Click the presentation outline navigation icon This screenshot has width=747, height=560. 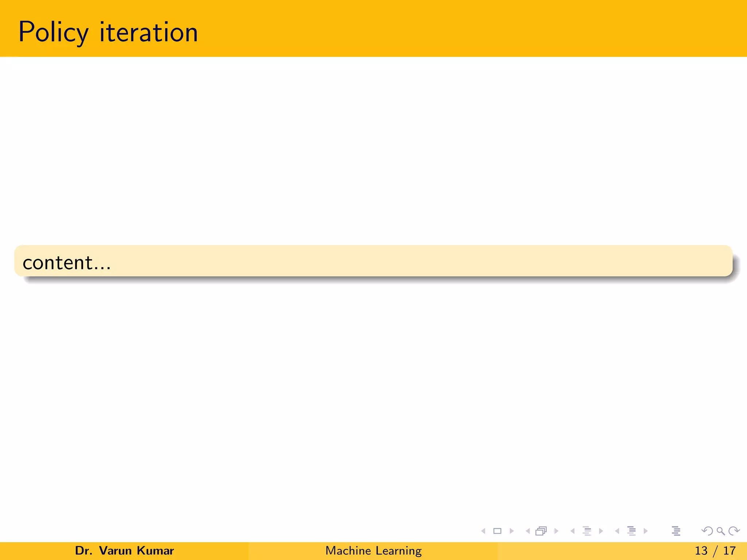point(676,531)
